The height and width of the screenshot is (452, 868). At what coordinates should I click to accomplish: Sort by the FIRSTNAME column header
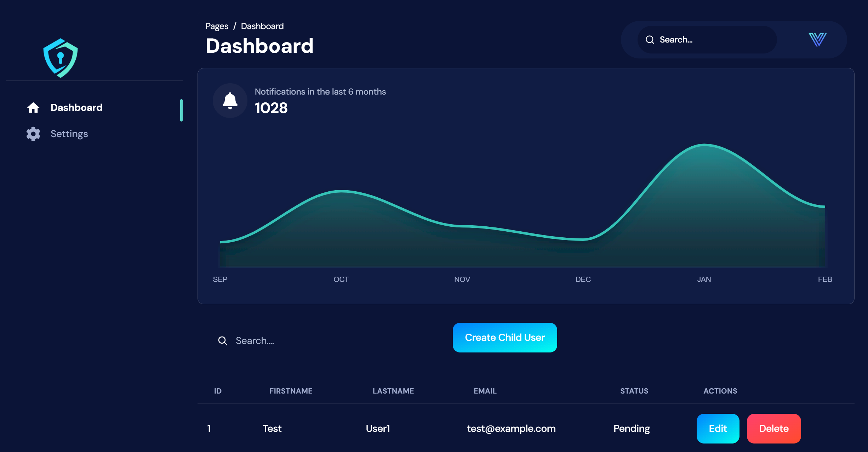(x=291, y=391)
